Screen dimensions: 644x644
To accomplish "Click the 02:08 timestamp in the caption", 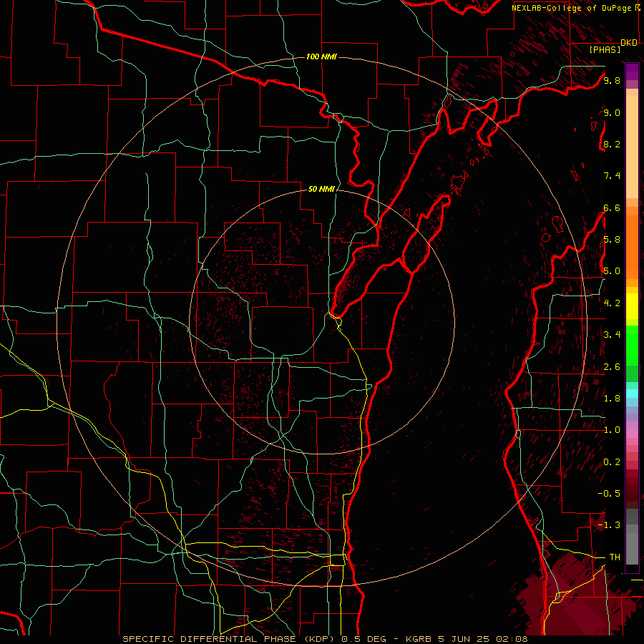I will 513,639.
